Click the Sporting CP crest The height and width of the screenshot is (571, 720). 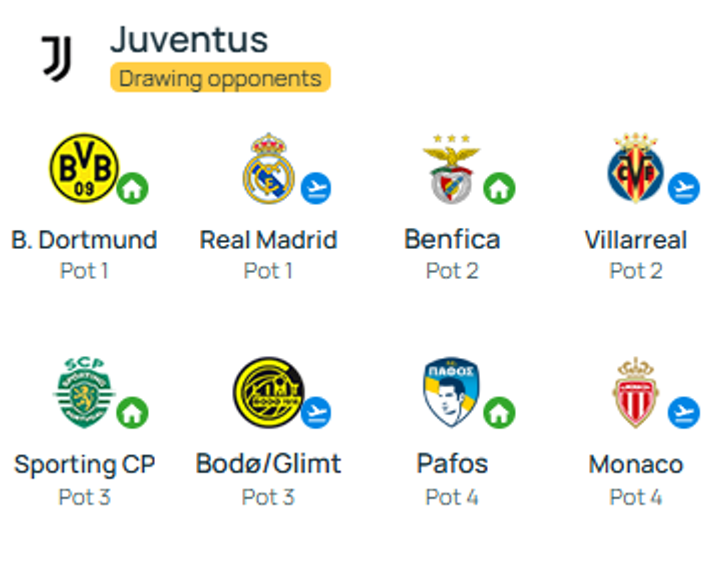[83, 392]
